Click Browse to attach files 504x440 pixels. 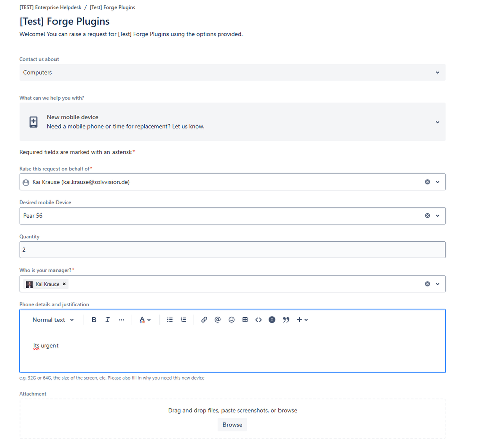233,424
